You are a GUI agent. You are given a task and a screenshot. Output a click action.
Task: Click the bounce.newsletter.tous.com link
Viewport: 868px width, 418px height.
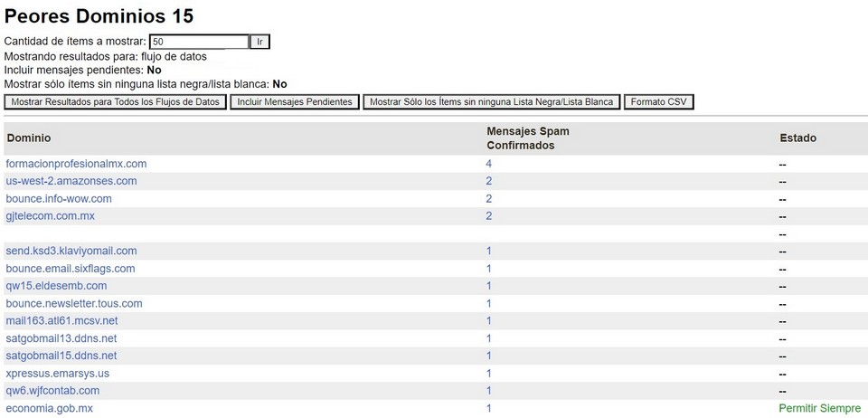pos(74,304)
